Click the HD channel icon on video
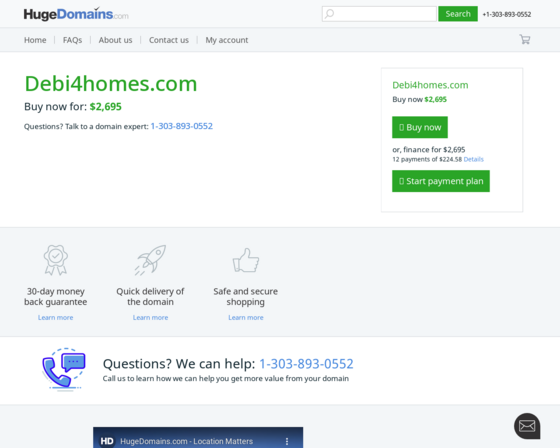Viewport: 560px width, 448px height. [107, 441]
